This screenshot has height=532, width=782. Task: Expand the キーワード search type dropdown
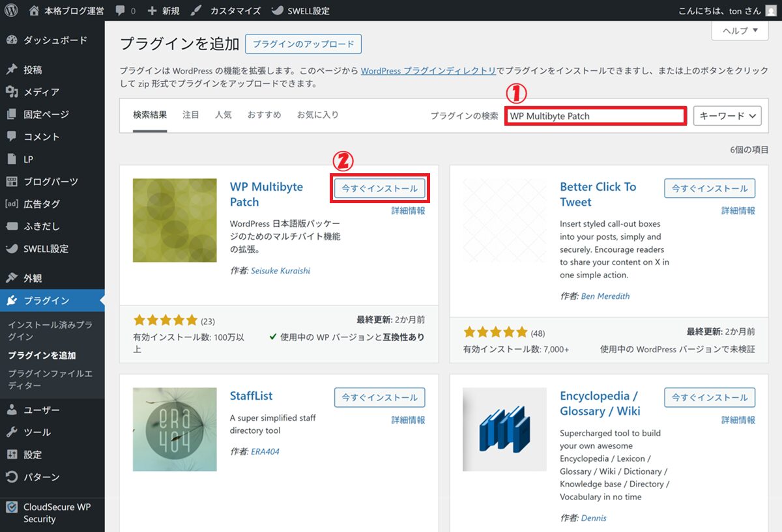click(727, 116)
